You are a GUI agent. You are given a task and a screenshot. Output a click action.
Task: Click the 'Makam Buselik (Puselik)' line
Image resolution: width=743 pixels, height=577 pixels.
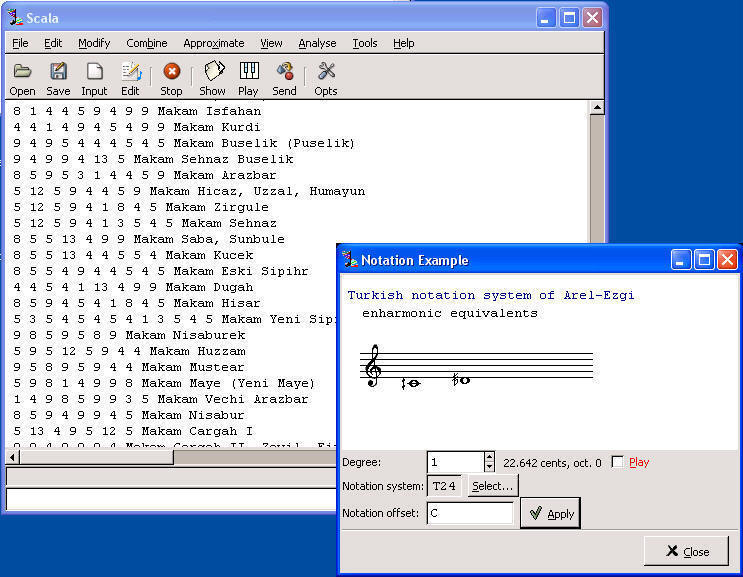pyautogui.click(x=184, y=143)
